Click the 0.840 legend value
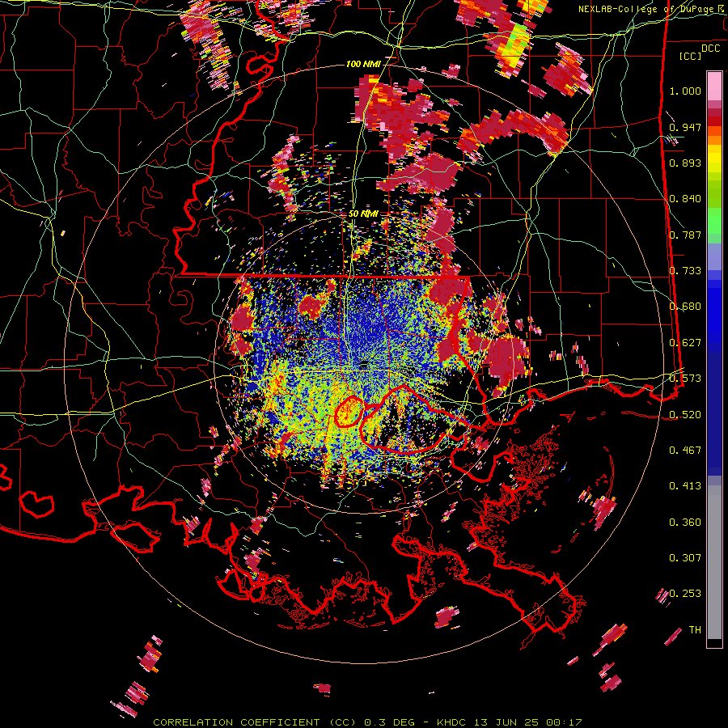728x728 pixels. (x=685, y=199)
